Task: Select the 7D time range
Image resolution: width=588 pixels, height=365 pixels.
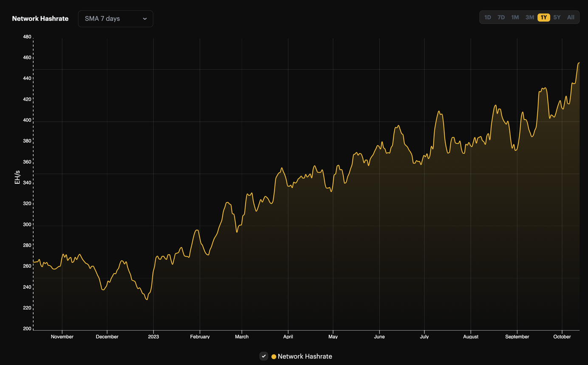Action: coord(501,17)
